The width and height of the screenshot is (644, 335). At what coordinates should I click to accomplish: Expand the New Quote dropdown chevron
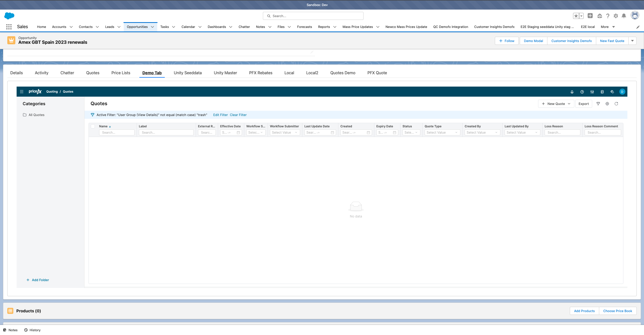pyautogui.click(x=569, y=103)
